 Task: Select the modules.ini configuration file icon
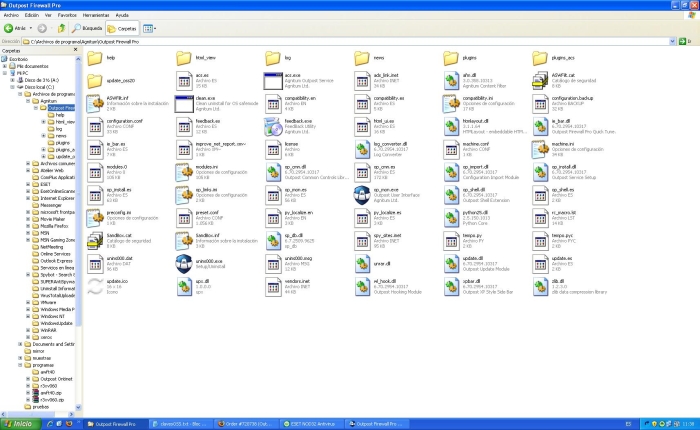pos(184,172)
